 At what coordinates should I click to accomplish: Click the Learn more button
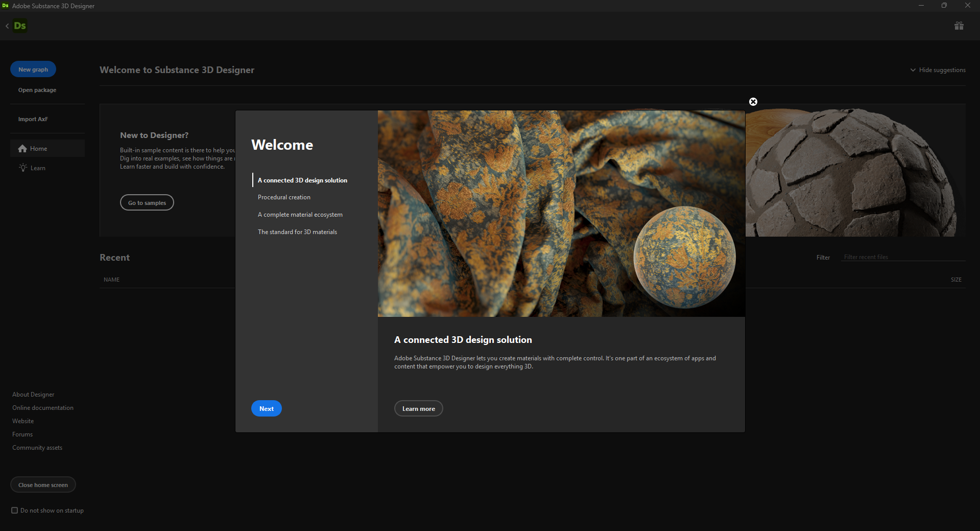coord(419,408)
